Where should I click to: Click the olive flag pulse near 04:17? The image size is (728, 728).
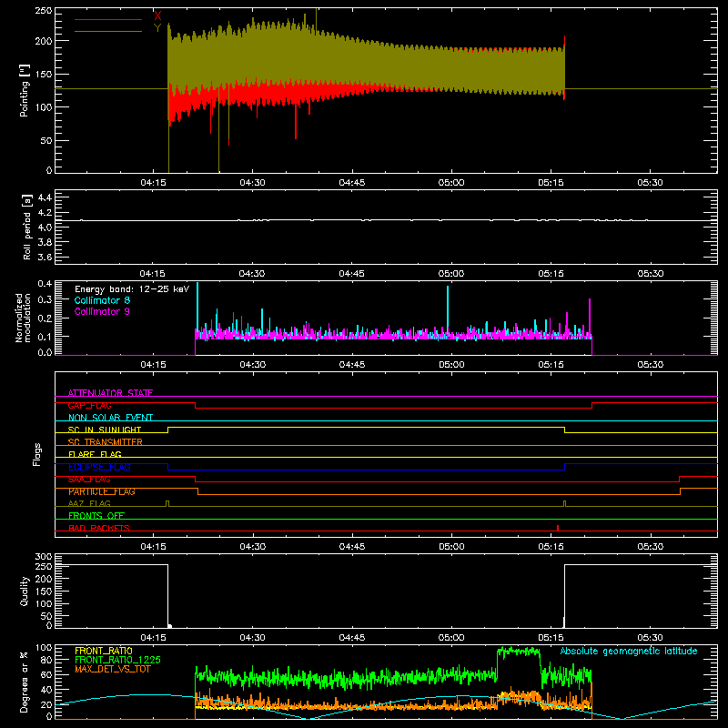167,504
